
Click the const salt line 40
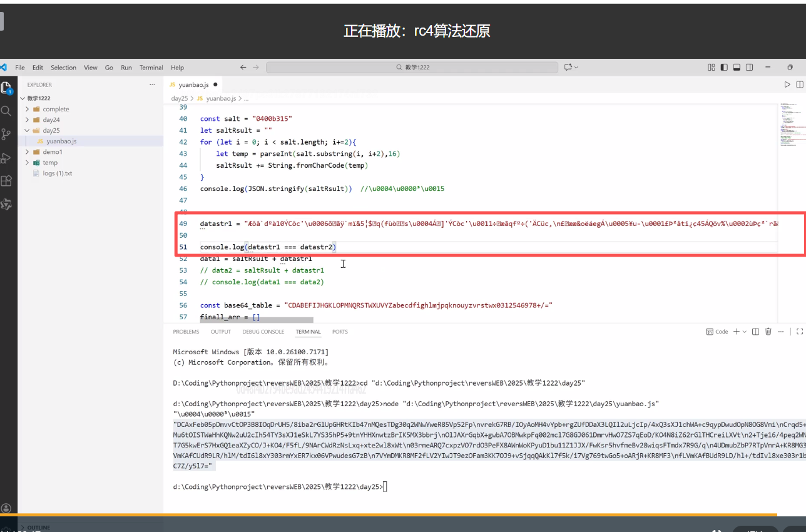click(x=247, y=118)
